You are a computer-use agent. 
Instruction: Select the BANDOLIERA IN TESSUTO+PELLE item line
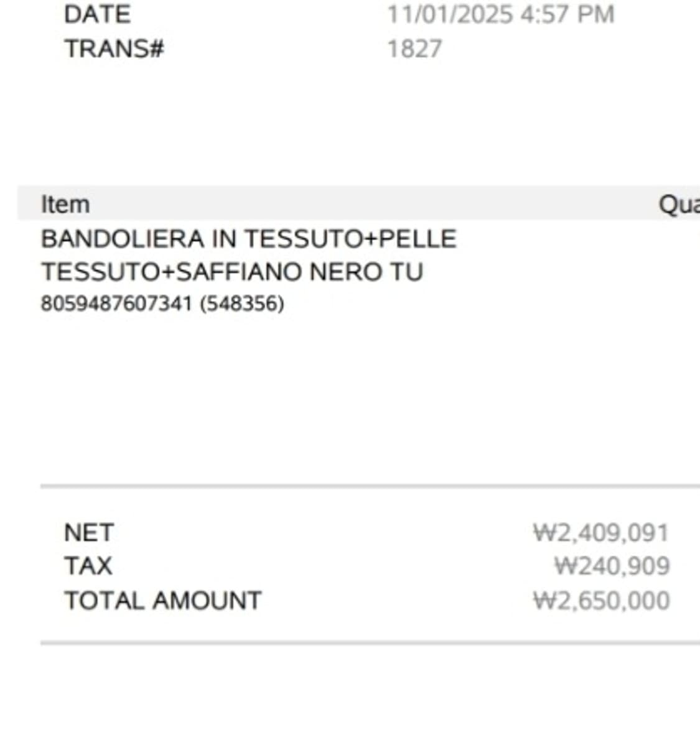[248, 239]
